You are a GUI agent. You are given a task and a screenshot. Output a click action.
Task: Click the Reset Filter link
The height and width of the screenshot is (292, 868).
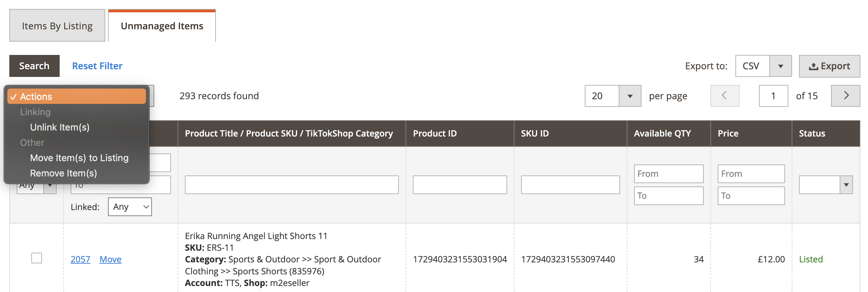tap(97, 66)
